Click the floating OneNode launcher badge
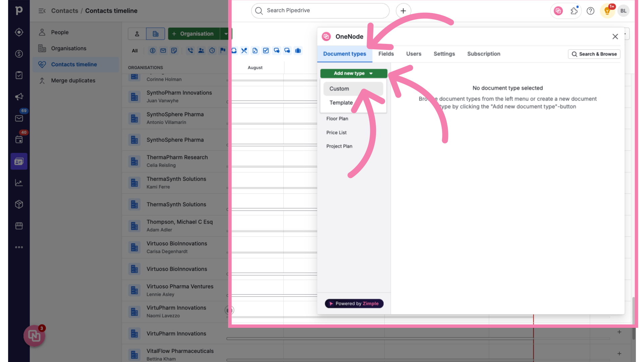 [x=34, y=336]
